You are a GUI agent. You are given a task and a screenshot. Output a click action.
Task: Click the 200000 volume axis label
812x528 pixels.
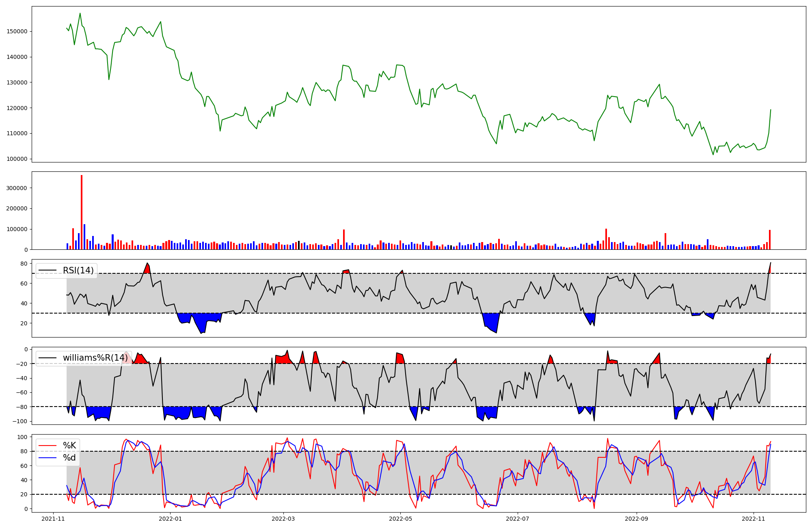[17, 209]
